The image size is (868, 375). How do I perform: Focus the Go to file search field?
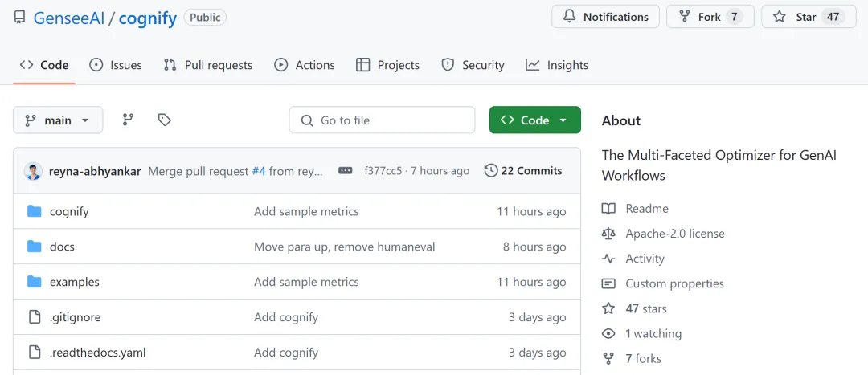(x=382, y=120)
